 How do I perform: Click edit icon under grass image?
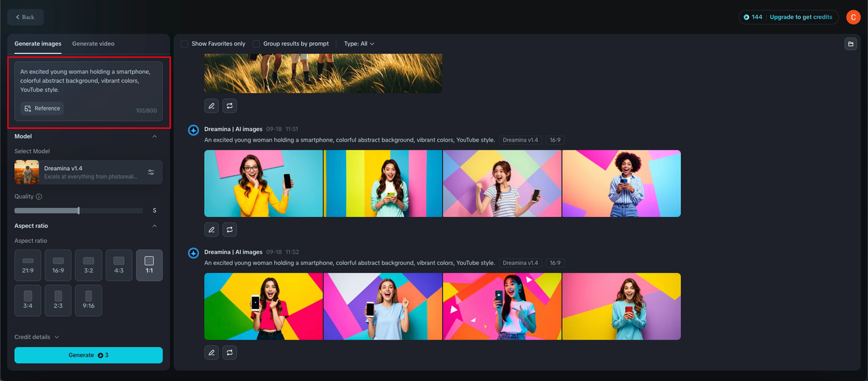pyautogui.click(x=212, y=106)
